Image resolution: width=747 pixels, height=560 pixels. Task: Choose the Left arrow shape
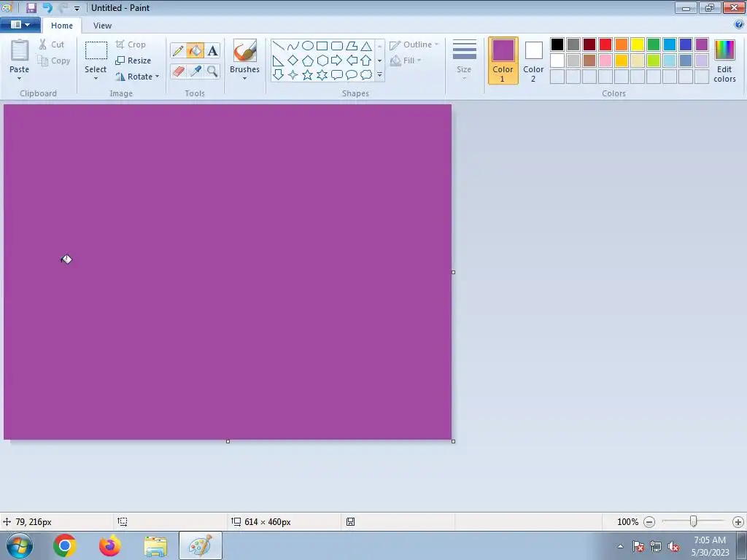(352, 61)
